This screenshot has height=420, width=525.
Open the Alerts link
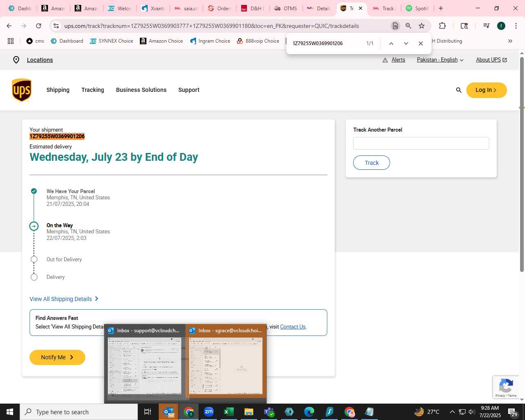(x=398, y=60)
